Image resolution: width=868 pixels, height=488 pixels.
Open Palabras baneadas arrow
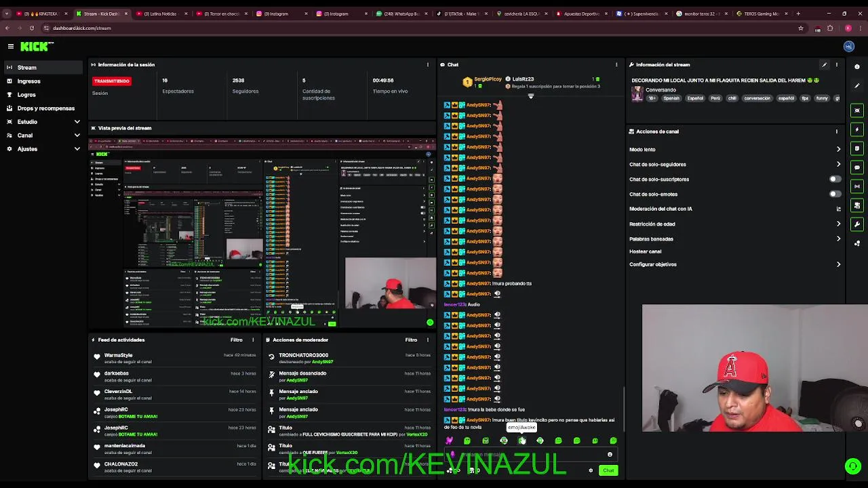click(838, 239)
